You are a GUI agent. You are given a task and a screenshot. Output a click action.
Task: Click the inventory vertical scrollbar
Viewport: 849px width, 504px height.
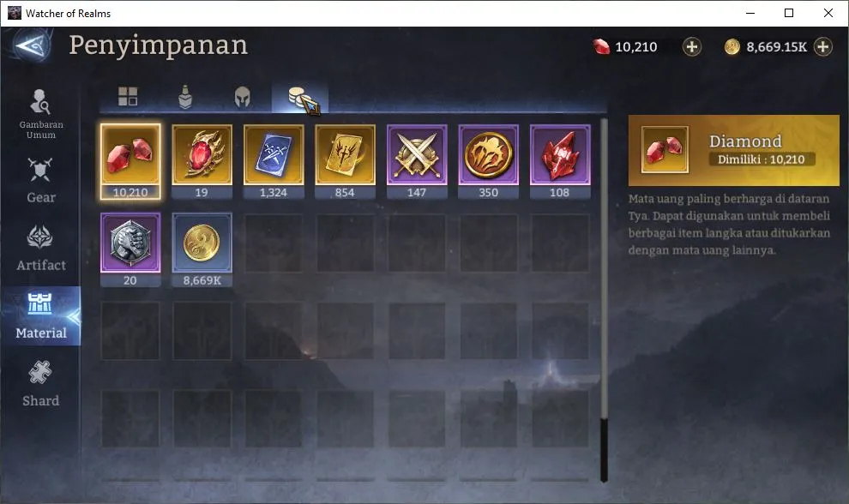tap(604, 301)
